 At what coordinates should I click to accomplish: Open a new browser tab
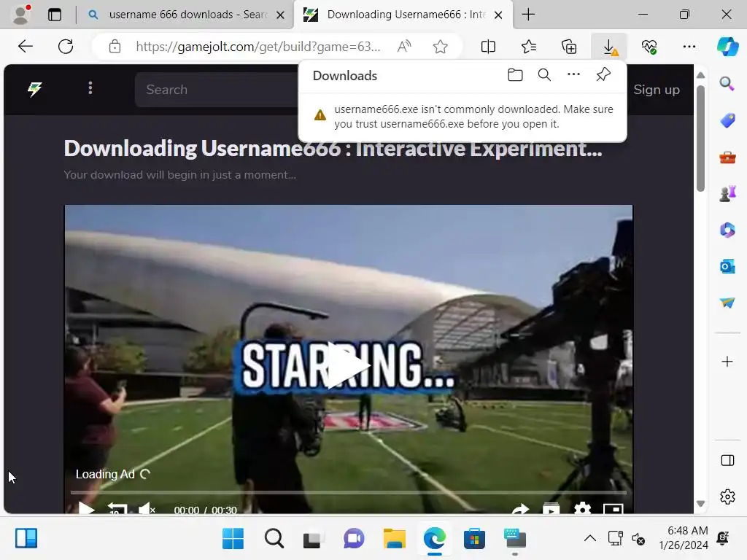(x=528, y=15)
